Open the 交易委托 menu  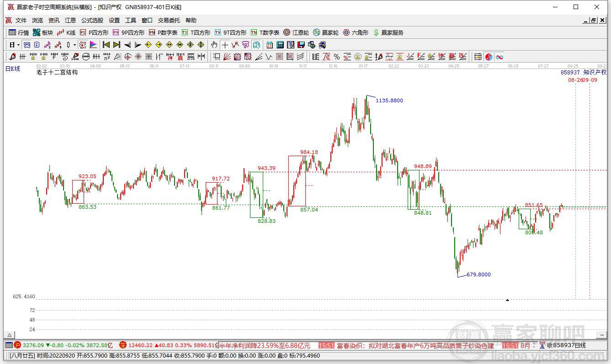[169, 21]
